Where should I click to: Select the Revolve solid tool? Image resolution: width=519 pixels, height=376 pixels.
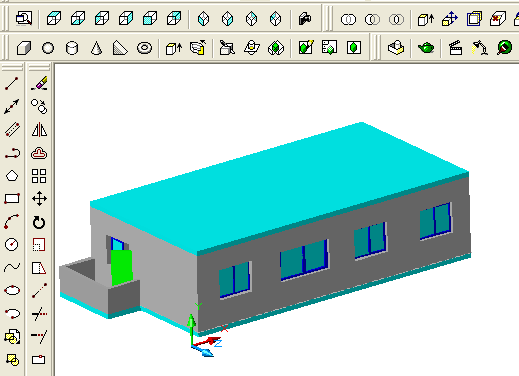(x=198, y=48)
